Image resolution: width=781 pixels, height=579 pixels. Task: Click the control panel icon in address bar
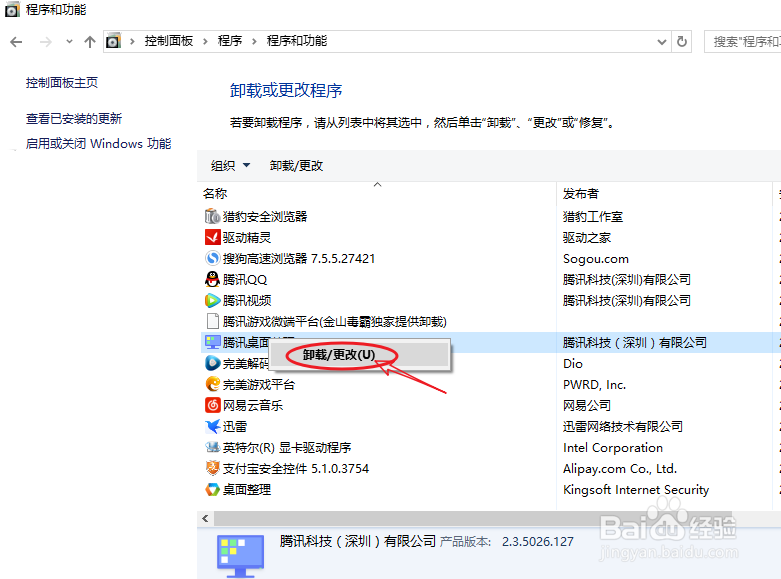click(x=114, y=41)
